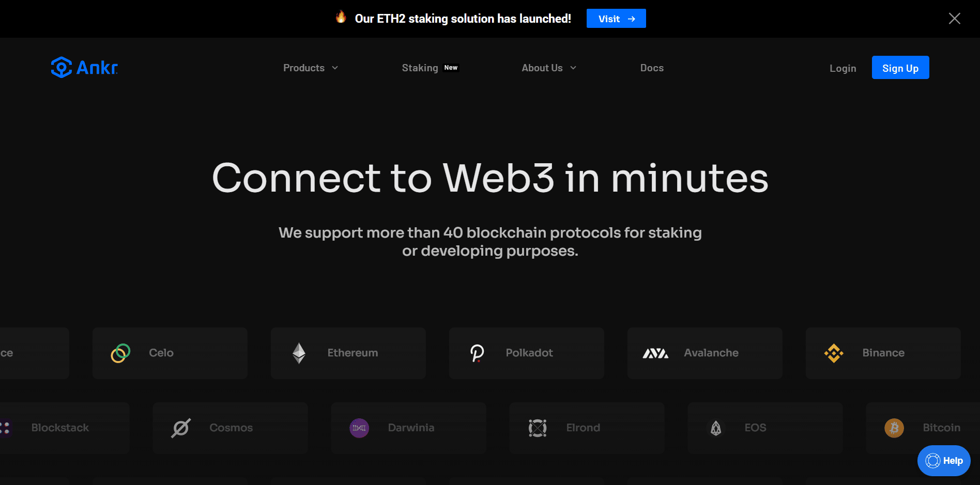Expand the About Us dropdown
The height and width of the screenshot is (485, 980).
point(548,68)
